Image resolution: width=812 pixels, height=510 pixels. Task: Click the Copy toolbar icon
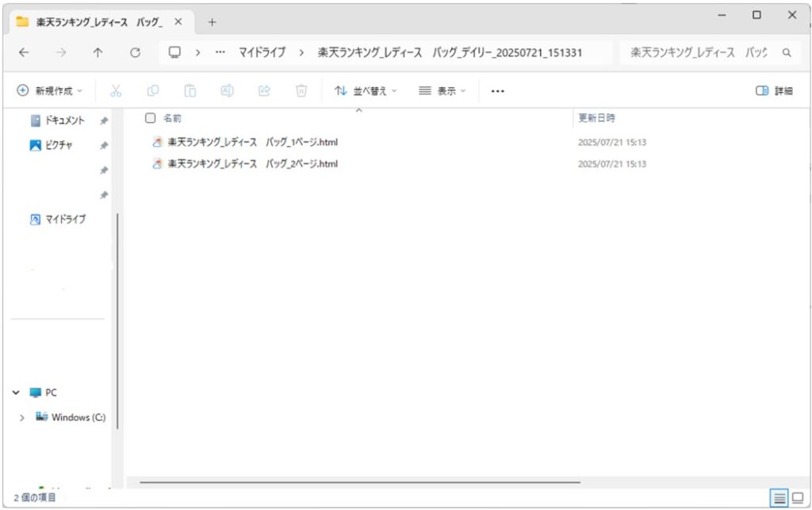point(153,90)
